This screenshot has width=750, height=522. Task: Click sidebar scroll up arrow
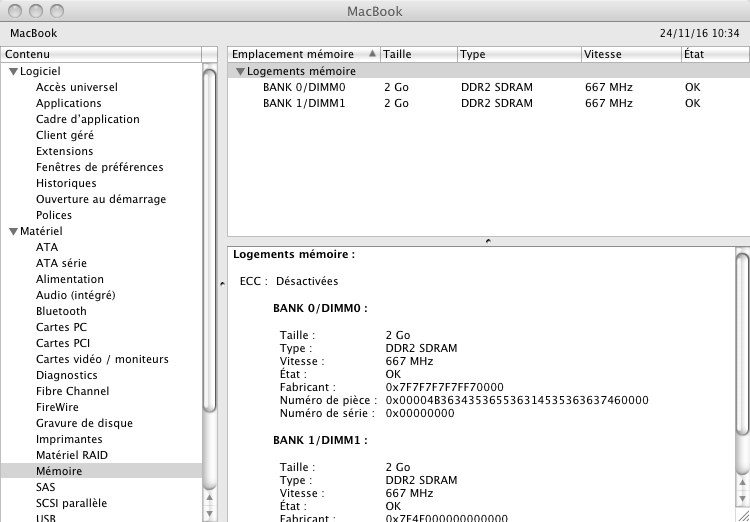210,498
